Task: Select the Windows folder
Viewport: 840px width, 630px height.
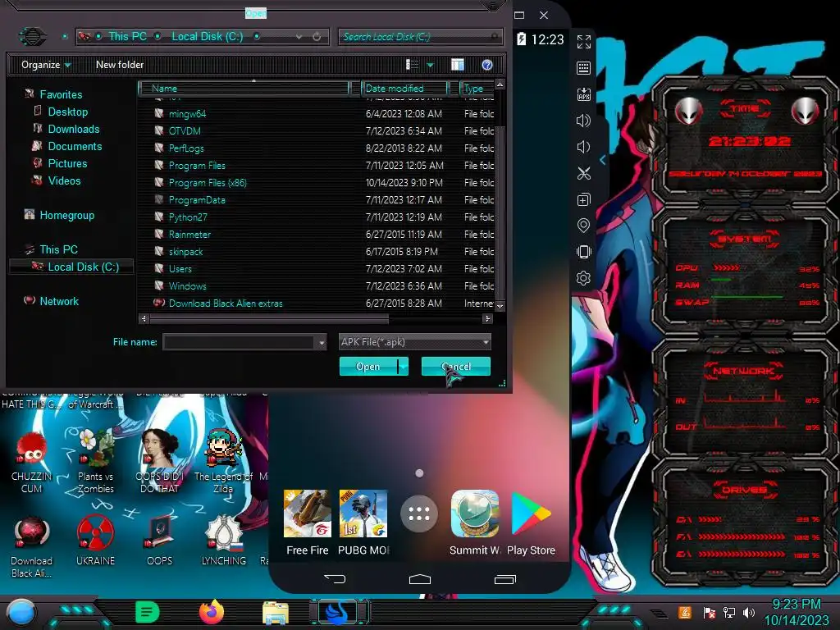Action: 187,286
